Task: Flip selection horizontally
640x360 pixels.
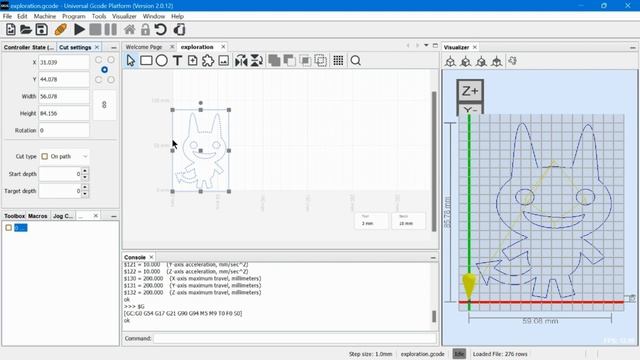Action: (241, 60)
